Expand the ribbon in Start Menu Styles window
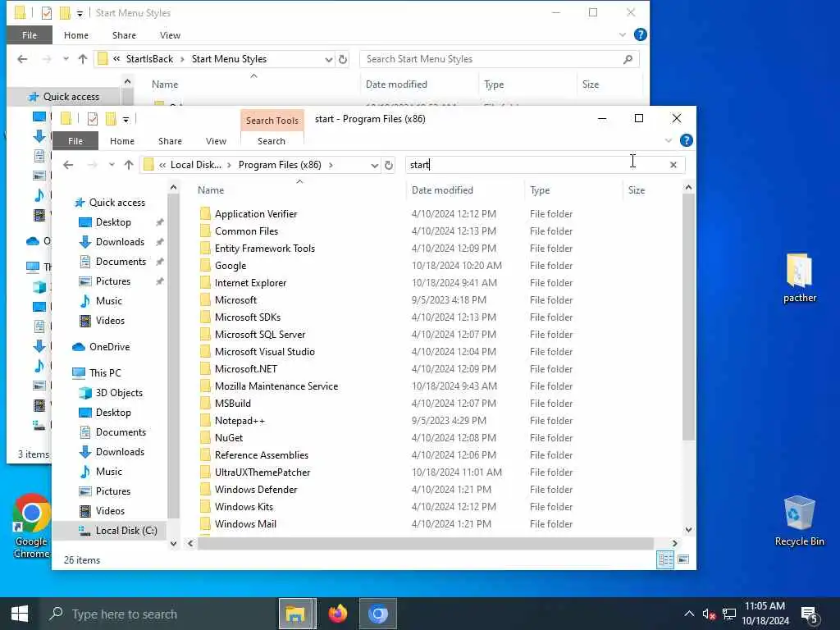Viewport: 840px width, 630px height. 622,34
